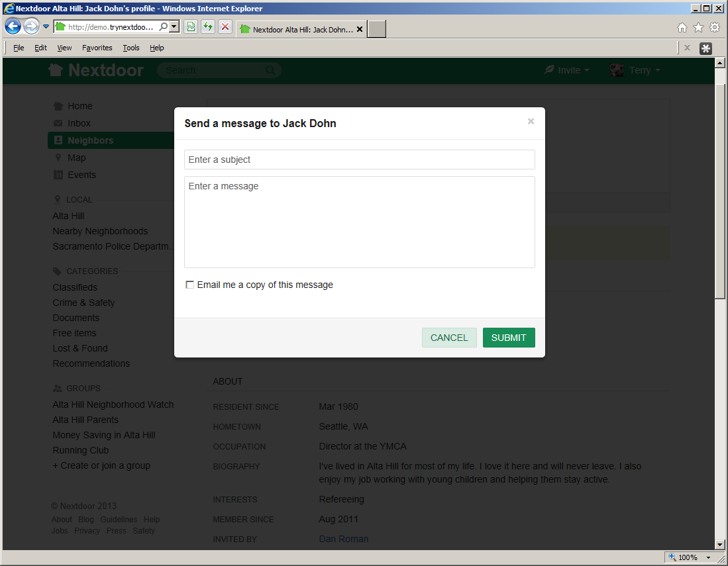
Task: Open the Favorites menu
Action: [x=97, y=48]
